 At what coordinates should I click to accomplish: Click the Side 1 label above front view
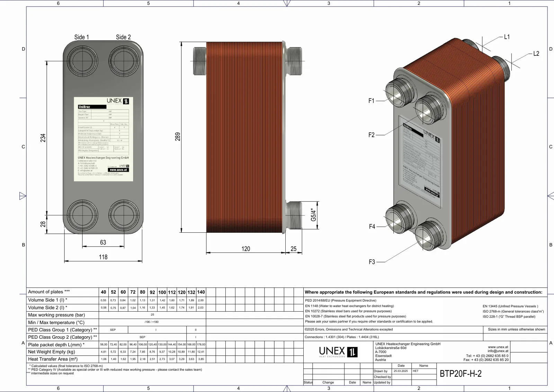(82, 37)
